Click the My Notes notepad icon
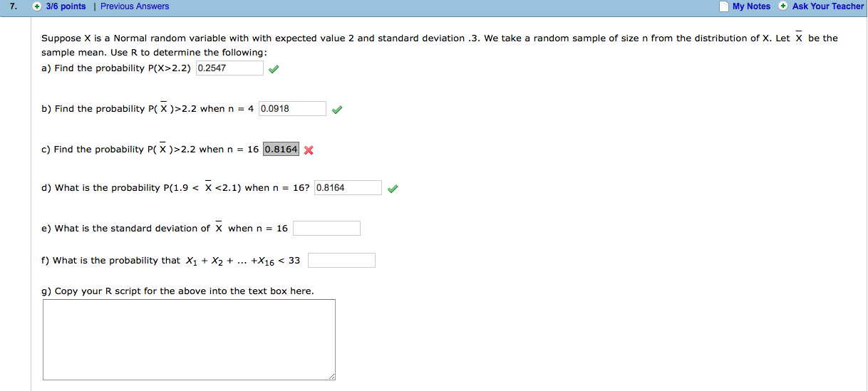Screen dimensions: 868x391 [725, 6]
